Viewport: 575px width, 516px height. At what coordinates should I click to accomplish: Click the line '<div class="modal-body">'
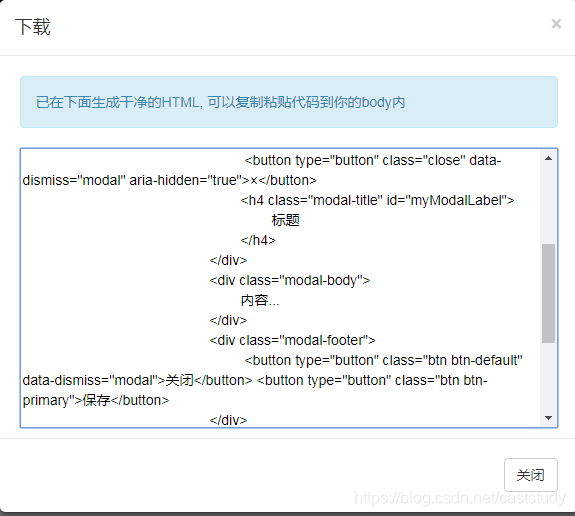pos(290,281)
